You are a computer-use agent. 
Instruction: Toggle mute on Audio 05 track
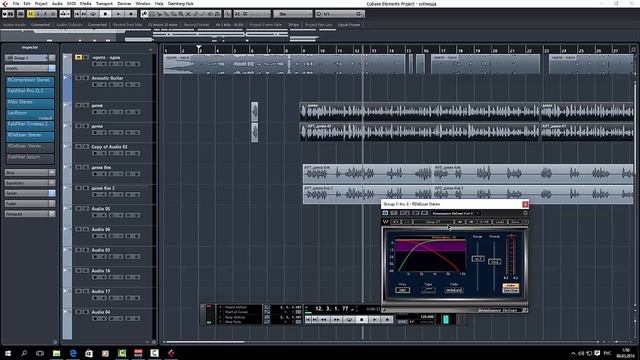coord(78,209)
